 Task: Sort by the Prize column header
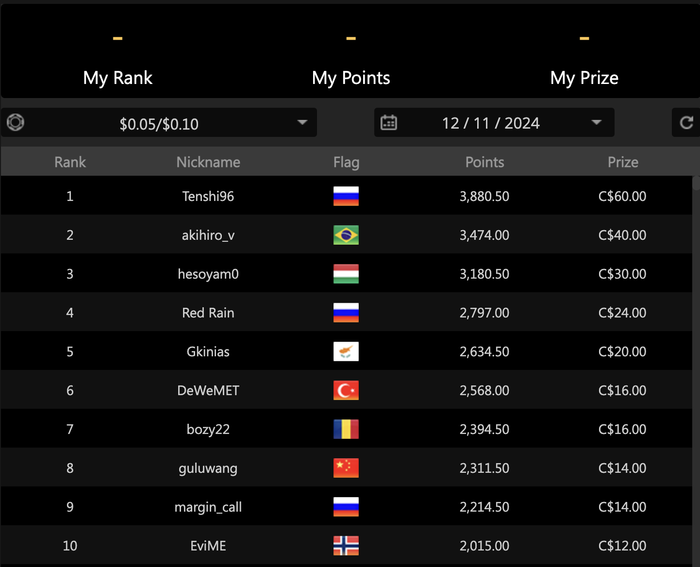[623, 162]
